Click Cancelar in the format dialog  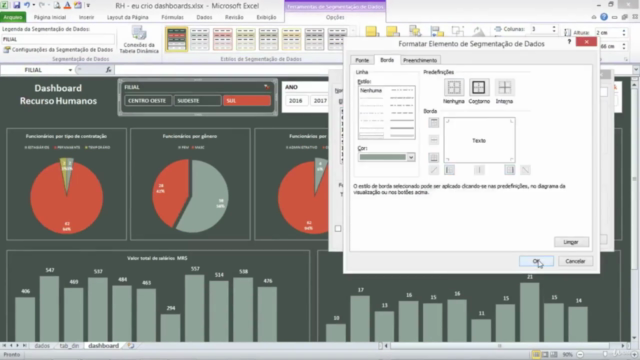[x=575, y=261]
